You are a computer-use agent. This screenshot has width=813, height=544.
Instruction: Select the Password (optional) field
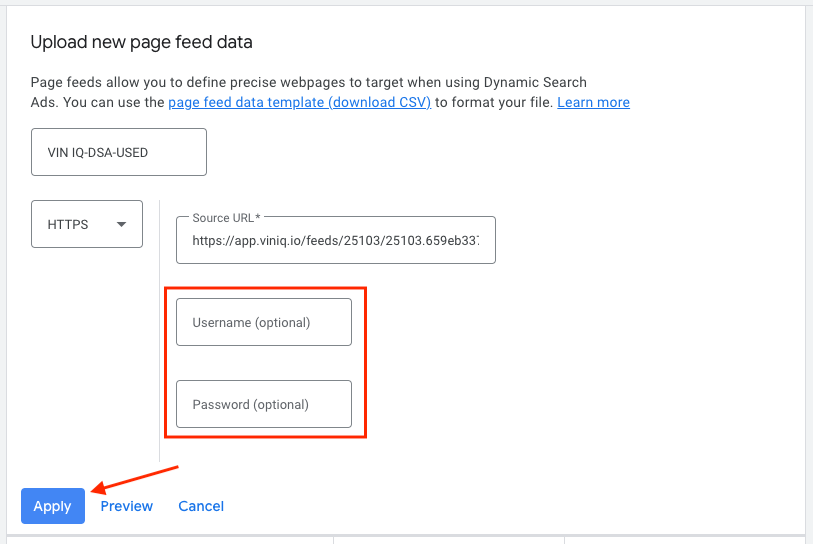click(263, 404)
